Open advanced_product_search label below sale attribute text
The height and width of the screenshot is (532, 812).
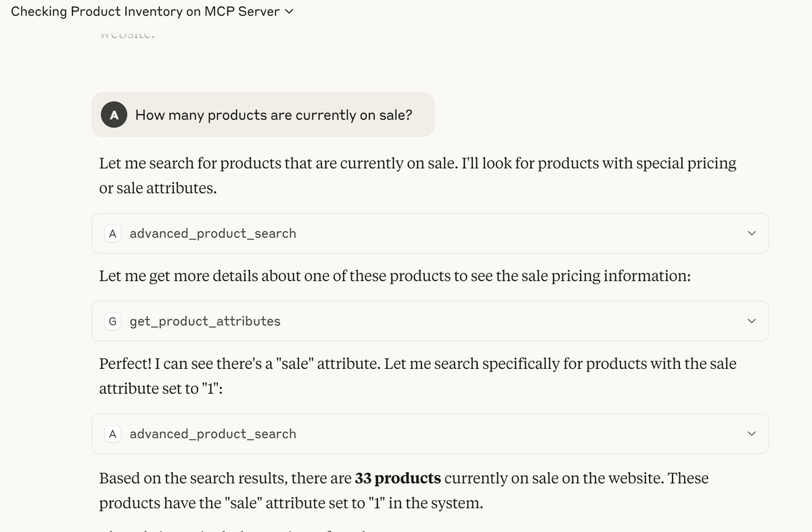212,434
